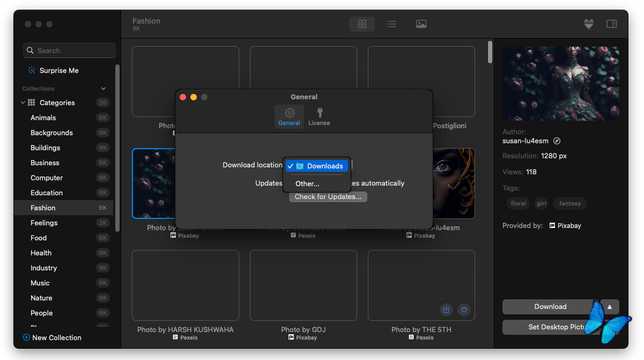Image resolution: width=644 pixels, height=360 pixels.
Task: Collapse the Categories tree item
Action: click(23, 102)
